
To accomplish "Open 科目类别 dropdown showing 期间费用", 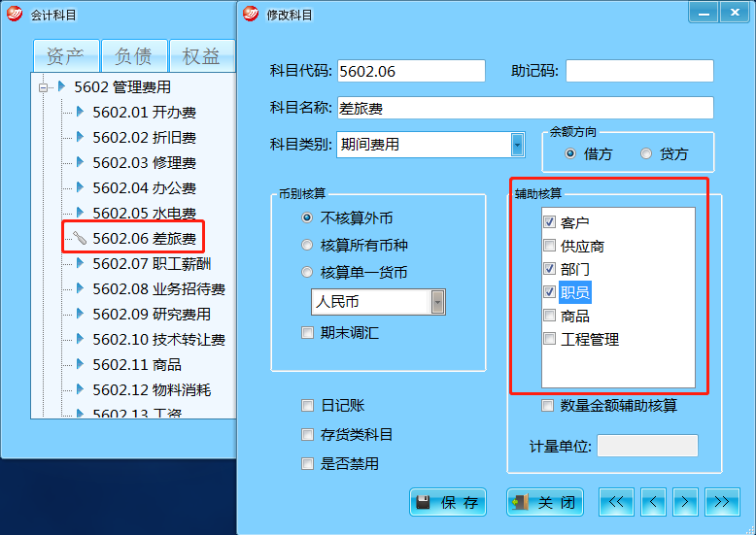I will pyautogui.click(x=517, y=145).
